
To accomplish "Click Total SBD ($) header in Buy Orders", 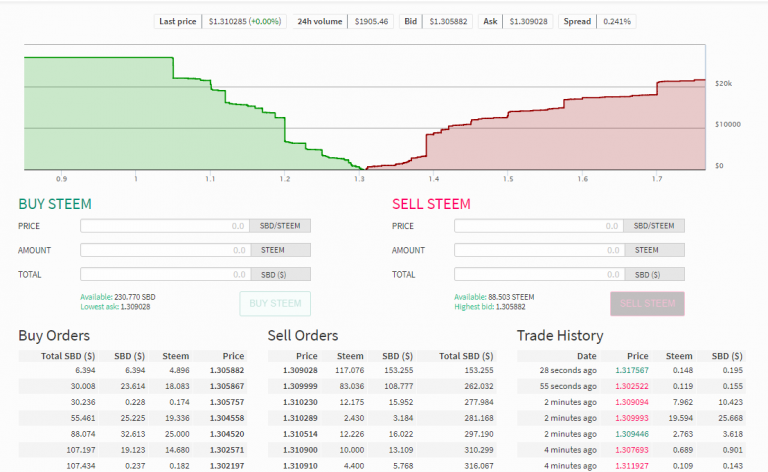I will point(68,356).
